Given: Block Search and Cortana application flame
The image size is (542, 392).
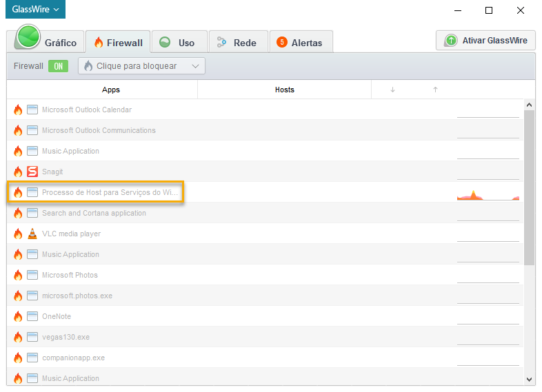Looking at the screenshot, I should (18, 213).
